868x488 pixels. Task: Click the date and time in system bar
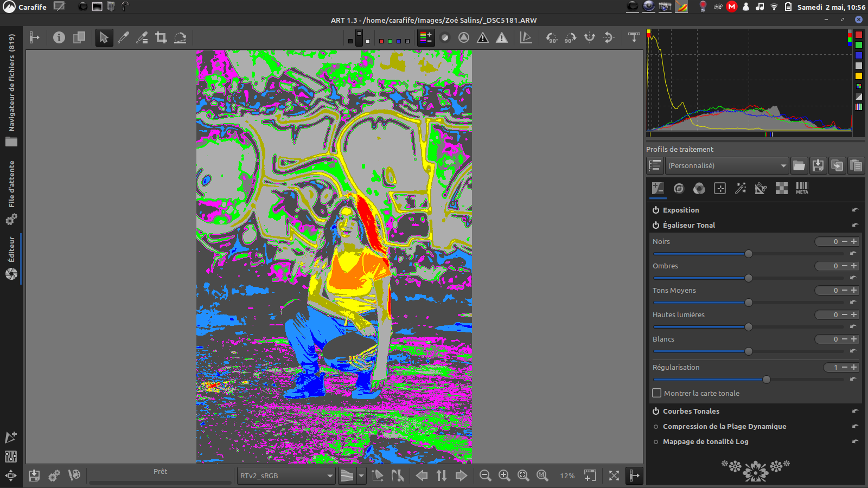[831, 7]
